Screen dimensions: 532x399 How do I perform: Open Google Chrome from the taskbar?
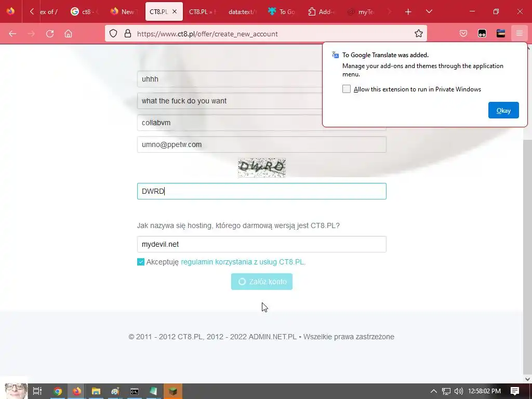point(58,391)
